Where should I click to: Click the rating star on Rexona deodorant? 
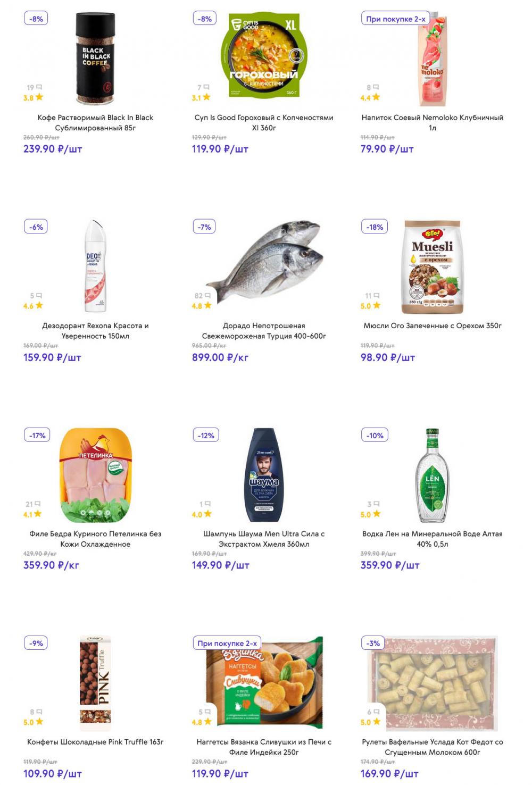pos(39,305)
